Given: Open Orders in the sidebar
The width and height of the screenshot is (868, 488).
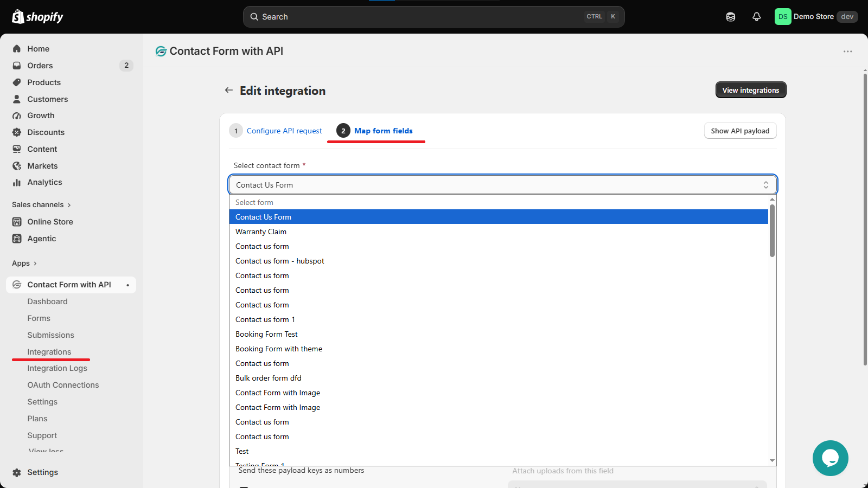Looking at the screenshot, I should click(x=40, y=66).
